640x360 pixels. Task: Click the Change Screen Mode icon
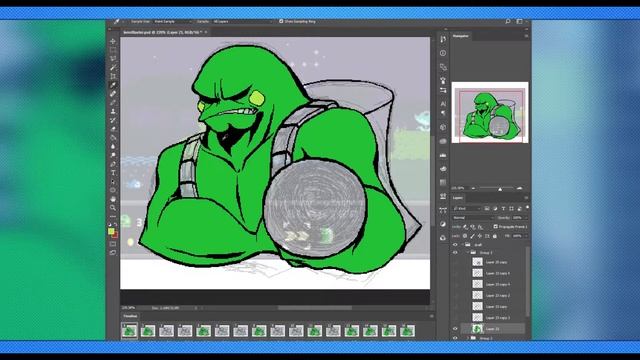(x=113, y=253)
